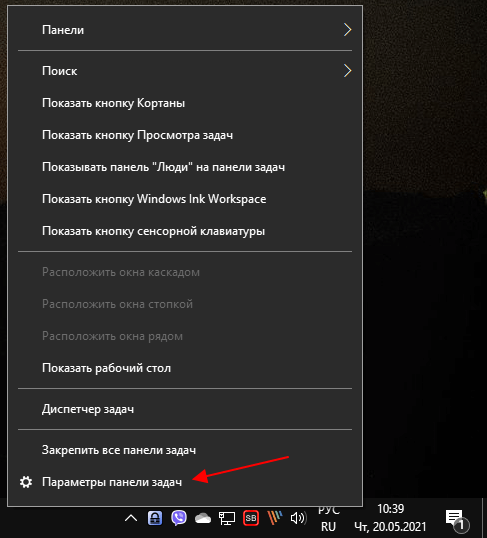Expand the Поиск submenu arrow
The width and height of the screenshot is (487, 538).
pos(348,71)
